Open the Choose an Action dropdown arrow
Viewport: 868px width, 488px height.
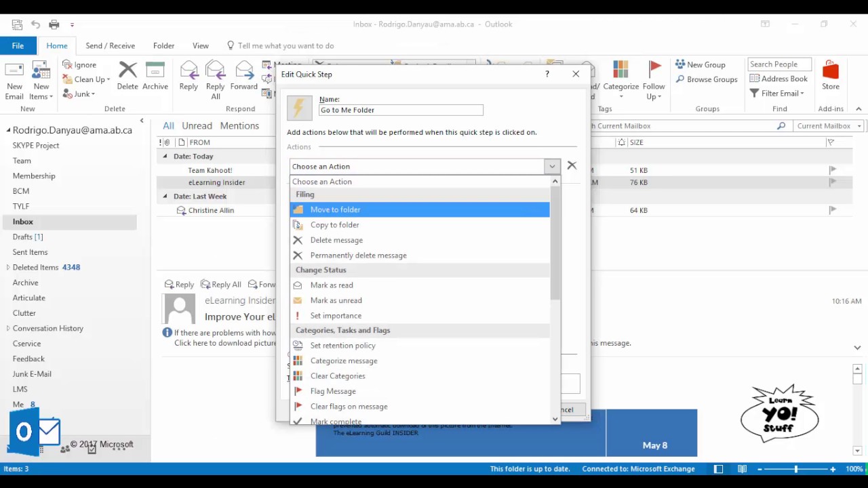click(x=552, y=166)
